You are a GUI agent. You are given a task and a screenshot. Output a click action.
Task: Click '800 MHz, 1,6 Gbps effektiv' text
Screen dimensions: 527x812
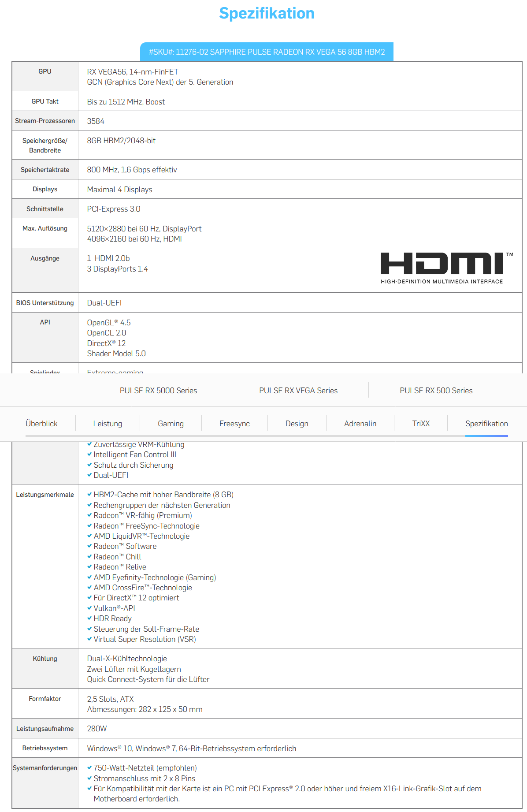pos(132,170)
